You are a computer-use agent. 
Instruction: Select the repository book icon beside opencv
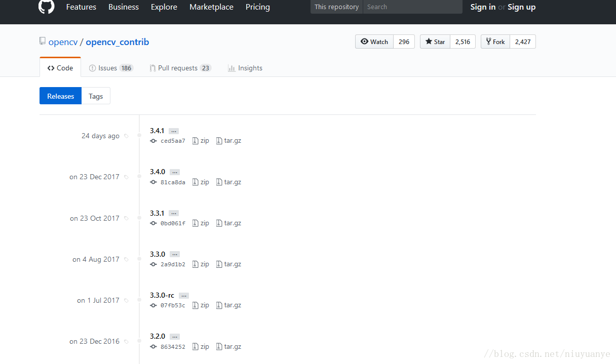(43, 42)
